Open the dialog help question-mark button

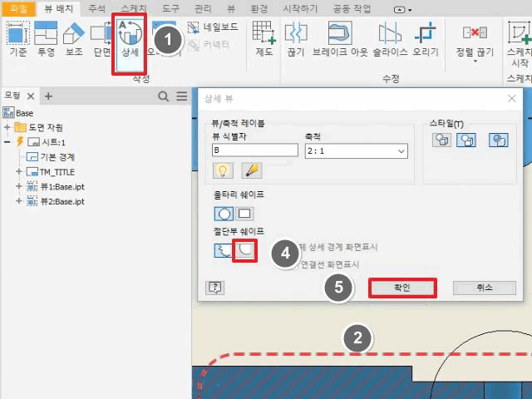(214, 288)
